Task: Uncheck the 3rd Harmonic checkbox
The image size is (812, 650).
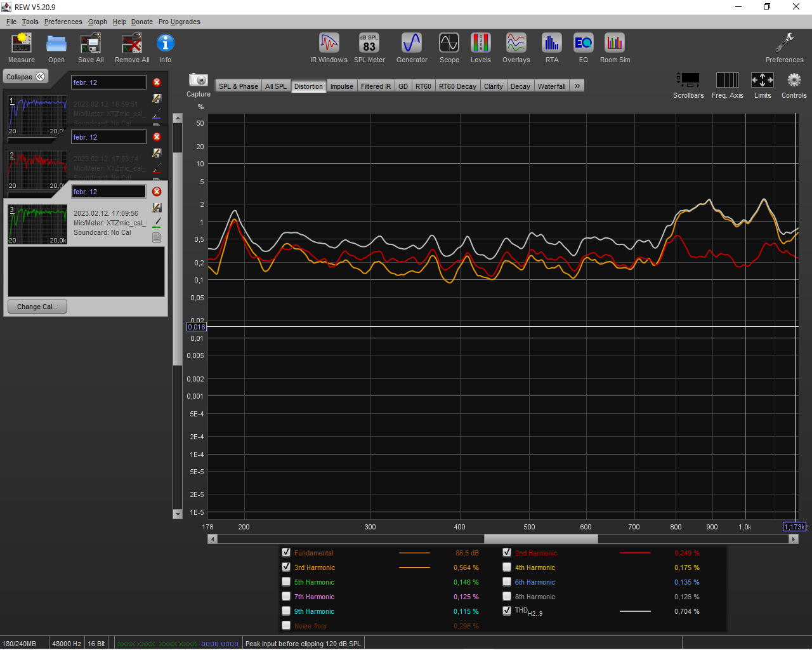Action: tap(286, 567)
